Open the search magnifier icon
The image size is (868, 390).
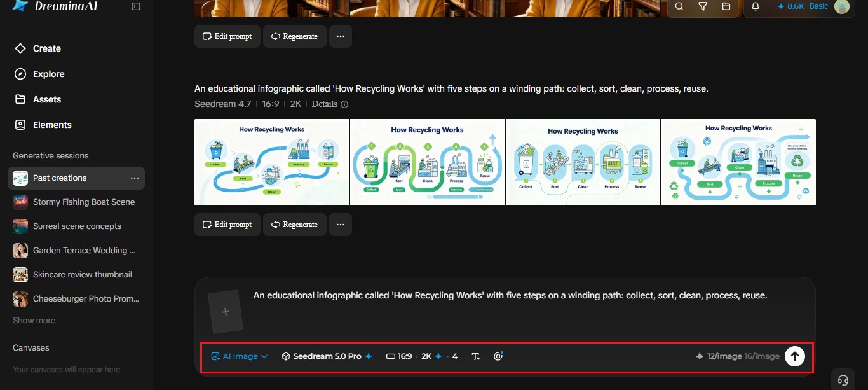(x=679, y=6)
